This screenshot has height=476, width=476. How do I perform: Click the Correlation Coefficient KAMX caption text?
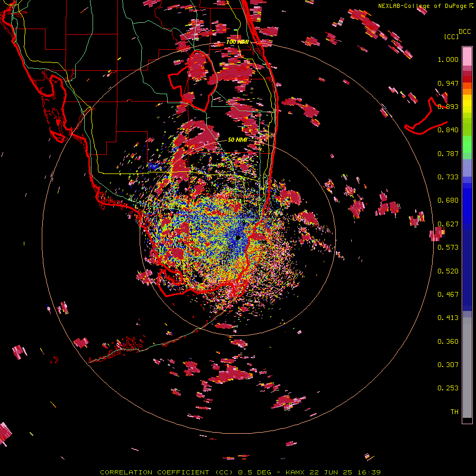pos(241,472)
